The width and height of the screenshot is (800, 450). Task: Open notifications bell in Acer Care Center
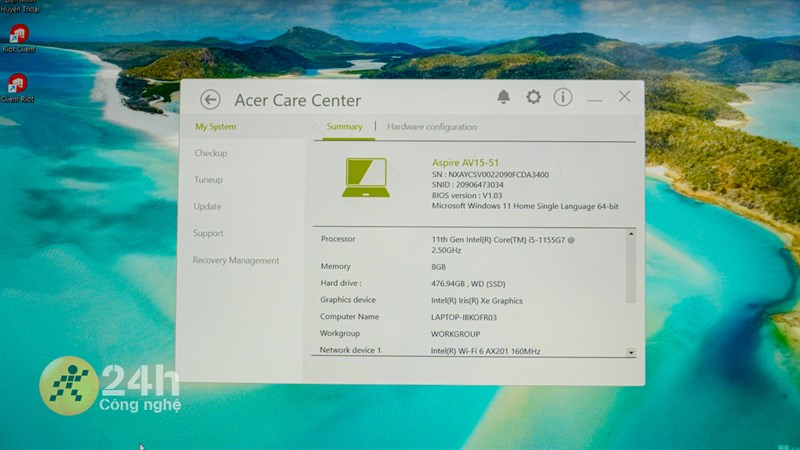[504, 96]
